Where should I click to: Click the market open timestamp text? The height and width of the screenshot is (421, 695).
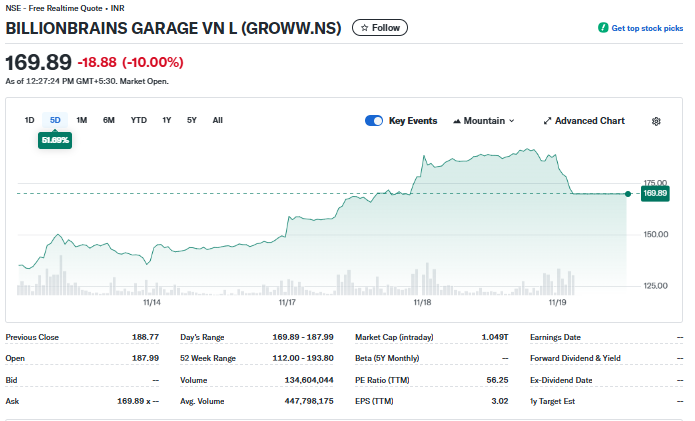(87, 81)
